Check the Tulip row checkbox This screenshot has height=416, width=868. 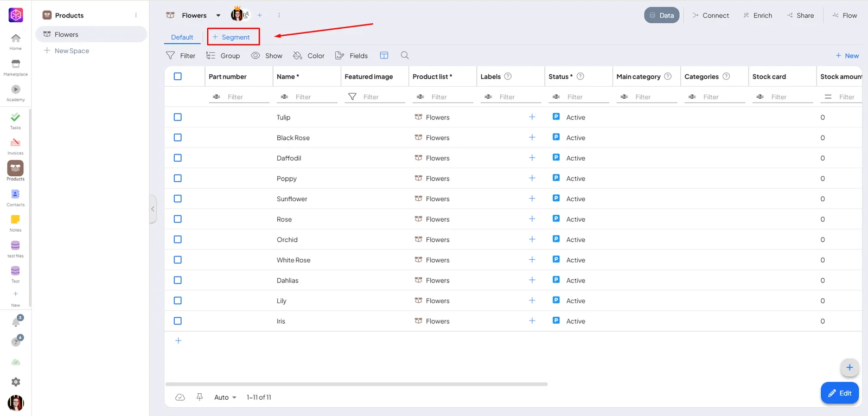(x=177, y=117)
